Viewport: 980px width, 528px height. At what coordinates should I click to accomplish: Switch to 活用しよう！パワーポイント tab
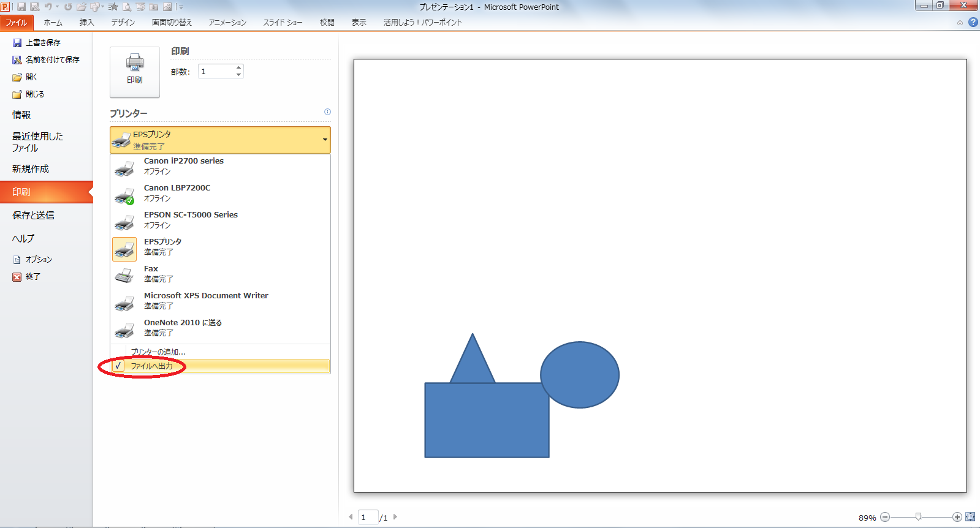coord(423,23)
